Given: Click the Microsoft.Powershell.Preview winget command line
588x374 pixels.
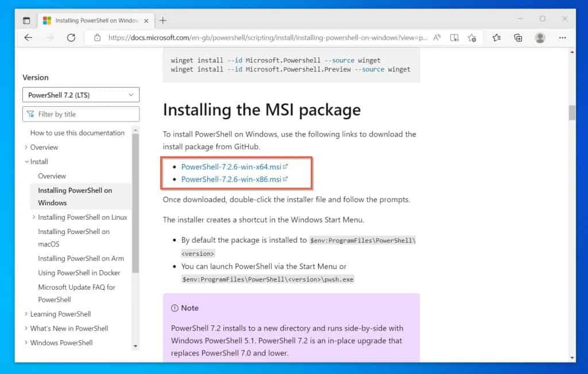Looking at the screenshot, I should tap(291, 69).
